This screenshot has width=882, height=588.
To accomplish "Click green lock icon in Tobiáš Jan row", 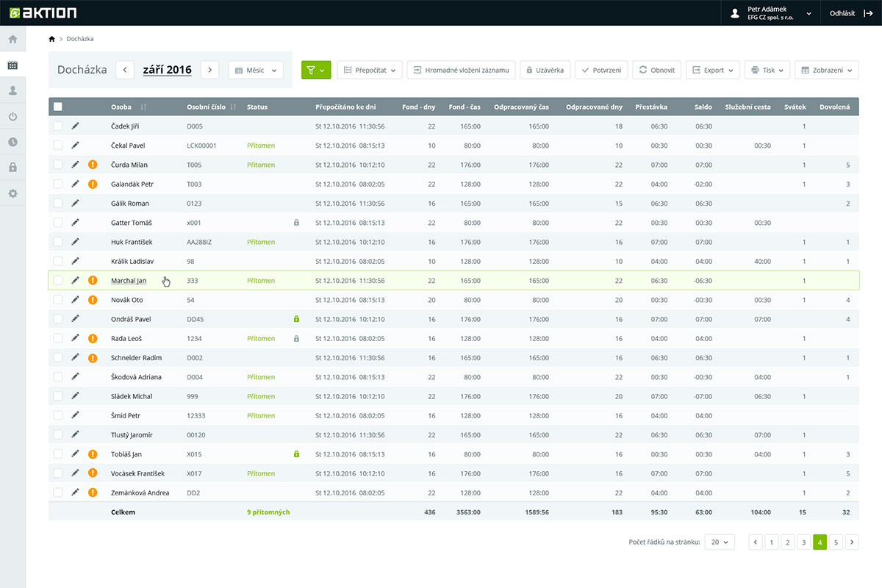I will pyautogui.click(x=296, y=454).
